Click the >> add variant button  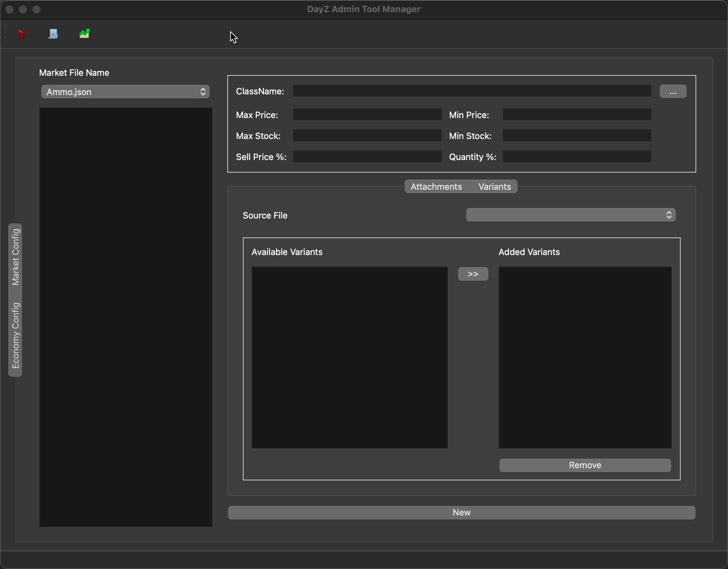coord(473,274)
